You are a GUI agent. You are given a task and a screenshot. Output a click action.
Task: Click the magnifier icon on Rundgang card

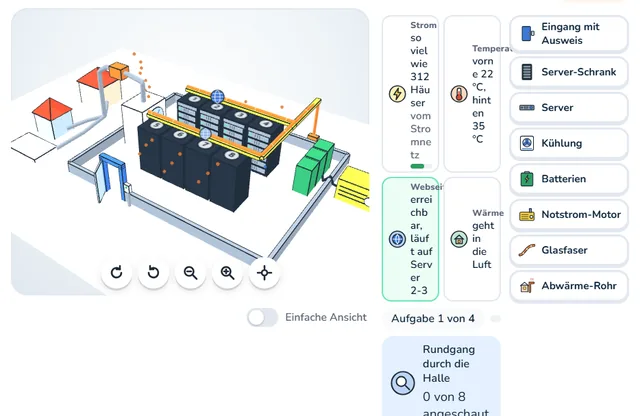402,383
